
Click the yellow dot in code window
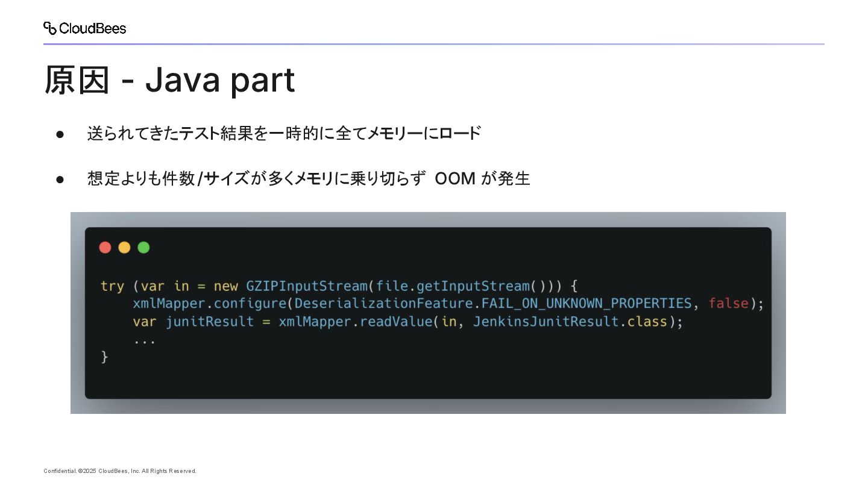pyautogui.click(x=124, y=248)
